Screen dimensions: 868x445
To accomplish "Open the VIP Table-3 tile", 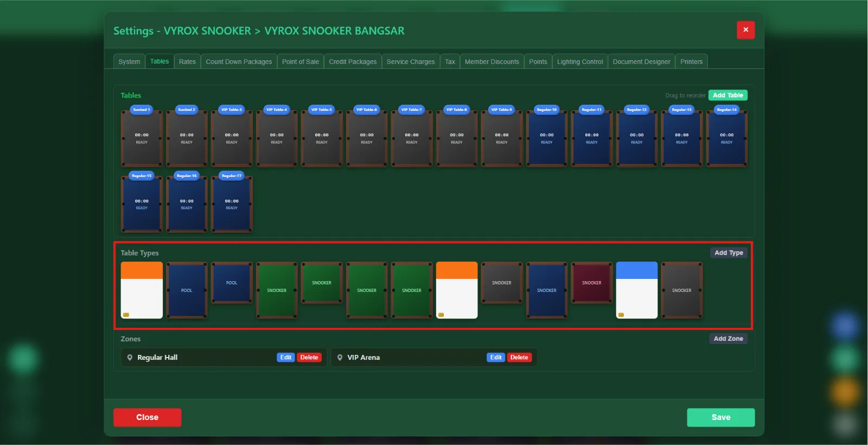I will click(x=232, y=138).
